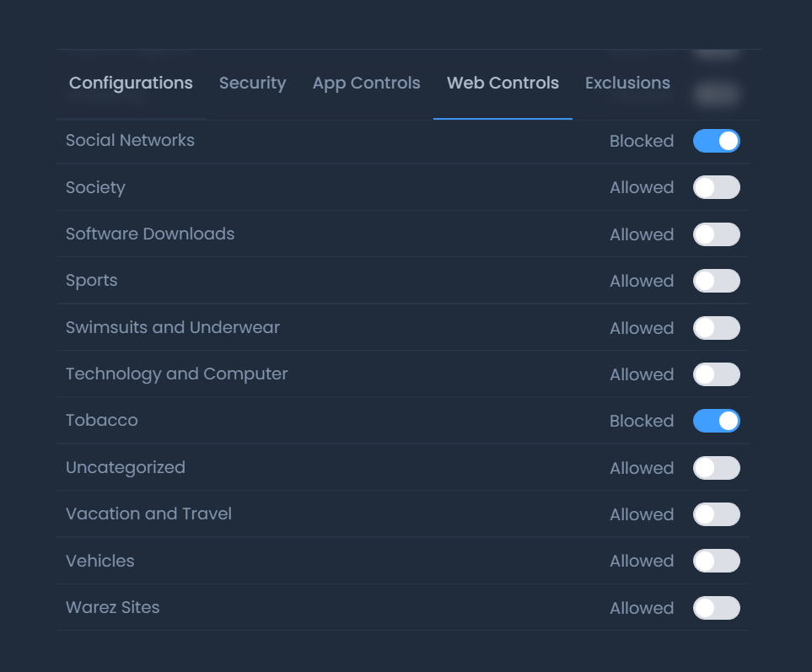Image resolution: width=812 pixels, height=672 pixels.
Task: Click the Social Networks category label
Action: click(x=130, y=141)
